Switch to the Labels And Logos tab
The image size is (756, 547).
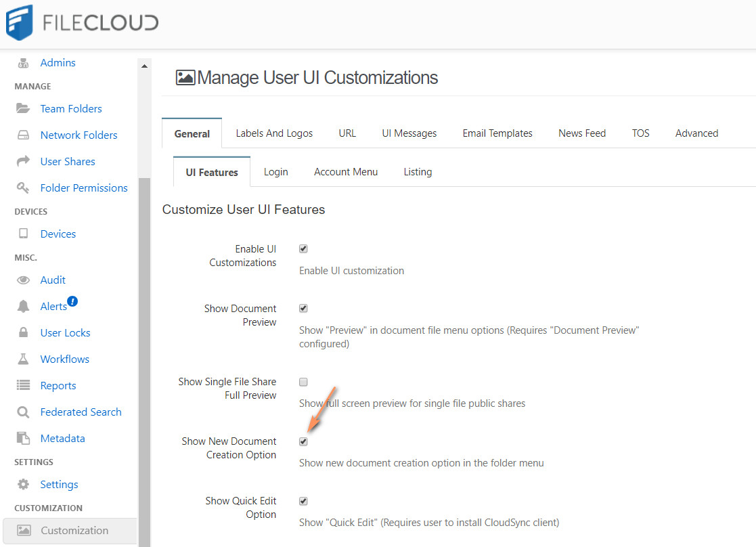(274, 133)
